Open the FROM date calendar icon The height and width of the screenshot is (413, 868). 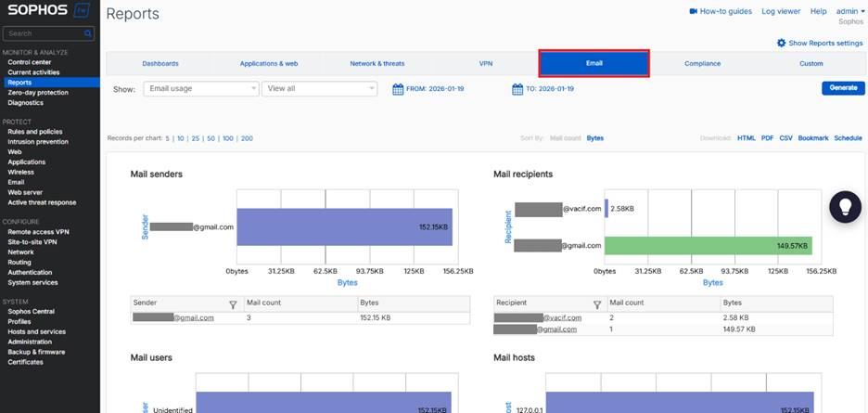[x=398, y=89]
